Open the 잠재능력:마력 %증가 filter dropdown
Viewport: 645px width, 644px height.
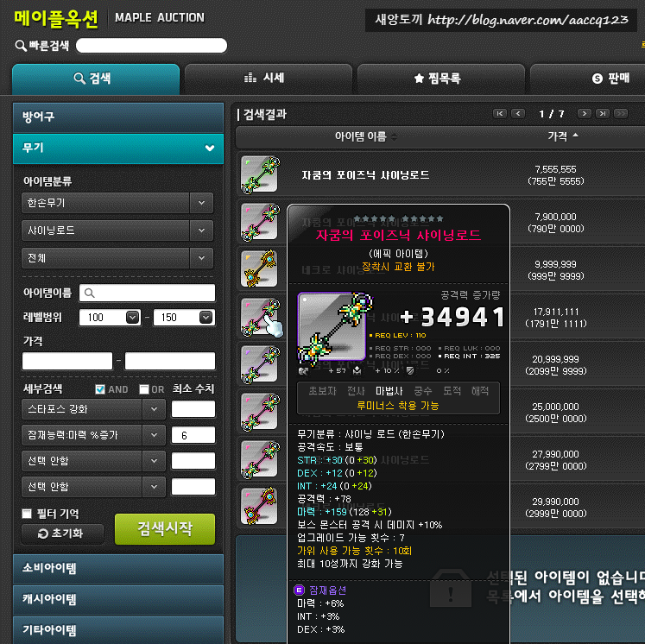(93, 435)
